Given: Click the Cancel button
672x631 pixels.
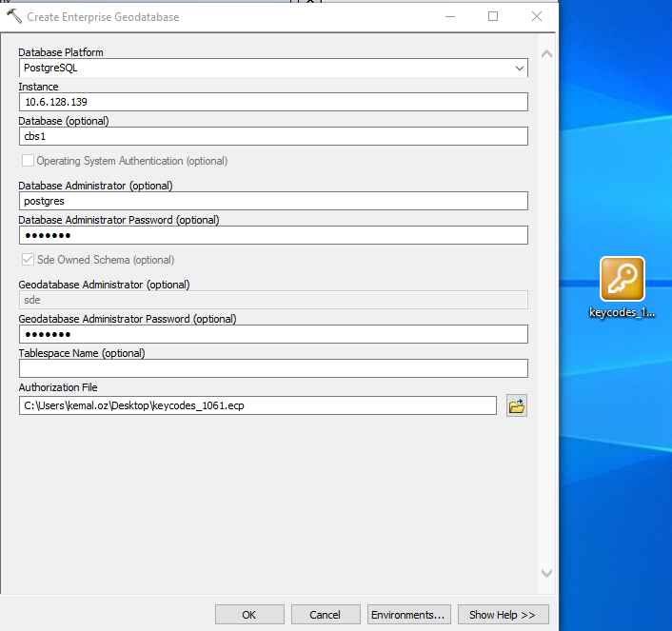Looking at the screenshot, I should [x=326, y=615].
